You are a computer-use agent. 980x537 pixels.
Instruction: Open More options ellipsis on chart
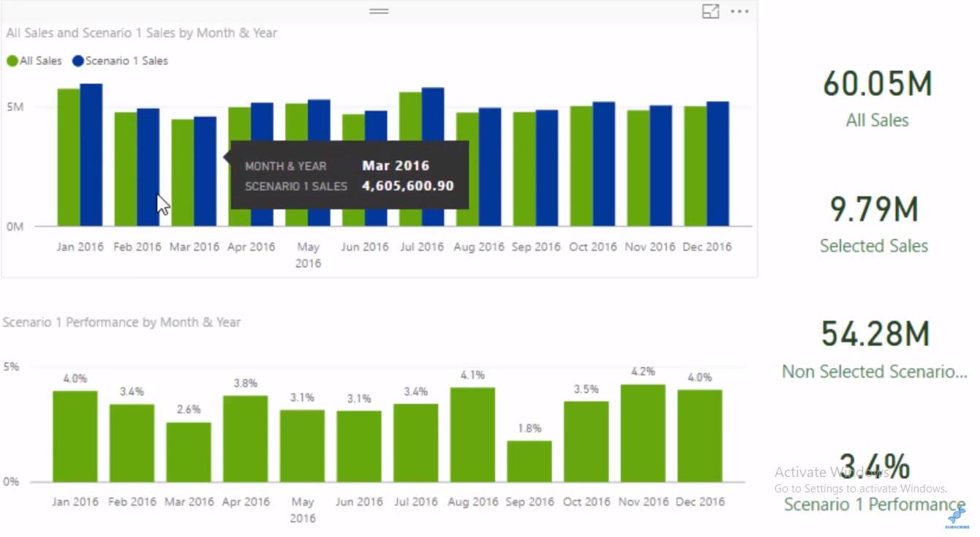(x=739, y=12)
